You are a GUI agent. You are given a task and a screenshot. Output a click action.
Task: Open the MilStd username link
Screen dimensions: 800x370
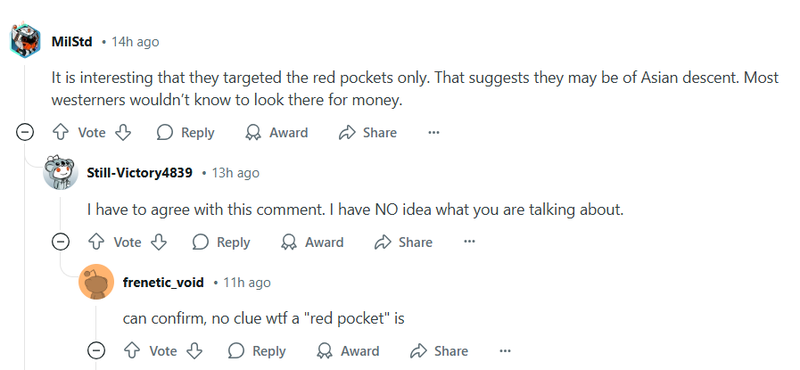click(72, 41)
